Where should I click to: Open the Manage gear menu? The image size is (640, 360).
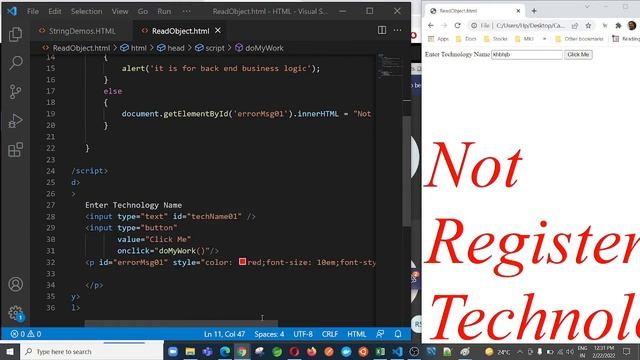click(16, 313)
